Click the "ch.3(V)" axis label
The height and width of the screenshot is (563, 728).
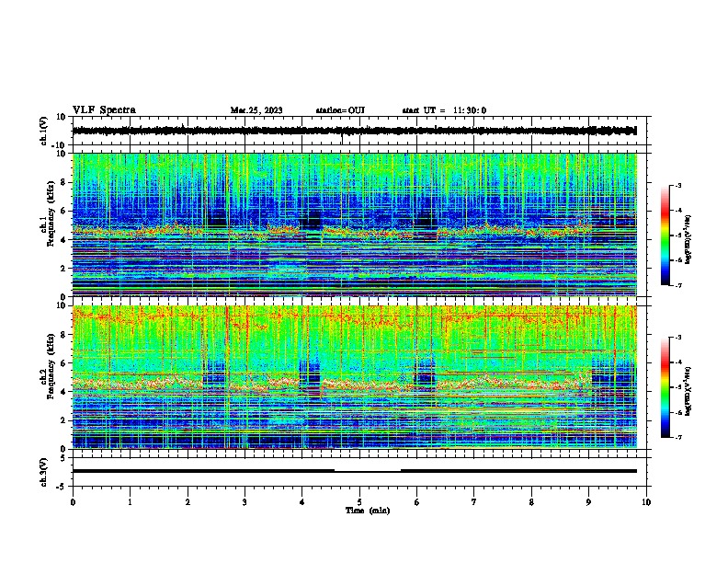click(x=44, y=472)
